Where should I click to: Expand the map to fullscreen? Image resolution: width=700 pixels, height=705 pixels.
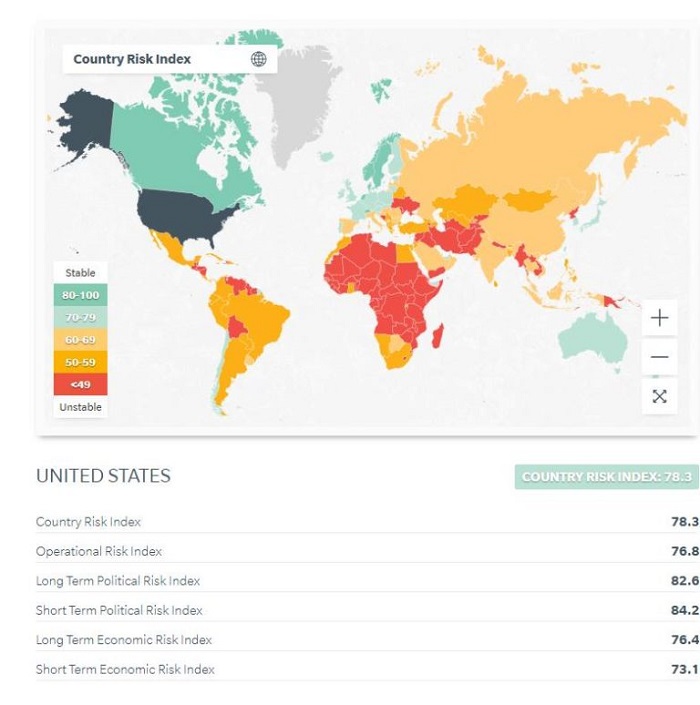tap(659, 396)
